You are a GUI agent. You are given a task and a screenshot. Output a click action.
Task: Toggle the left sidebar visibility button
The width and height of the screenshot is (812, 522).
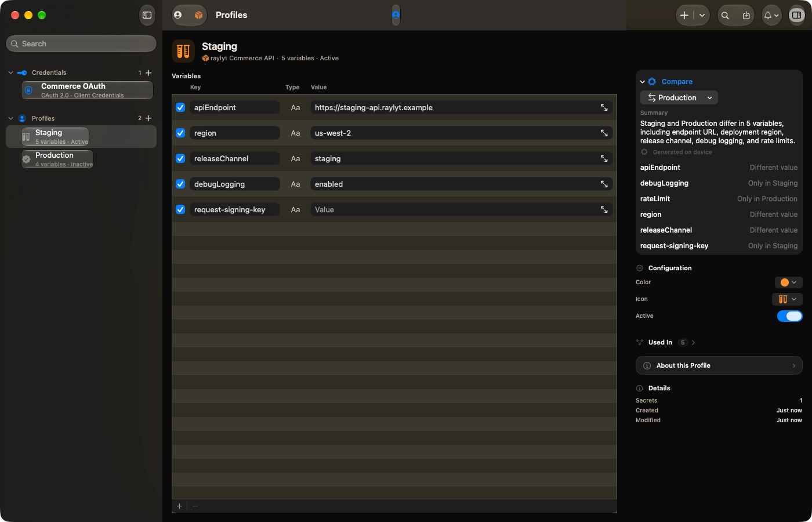tap(147, 15)
